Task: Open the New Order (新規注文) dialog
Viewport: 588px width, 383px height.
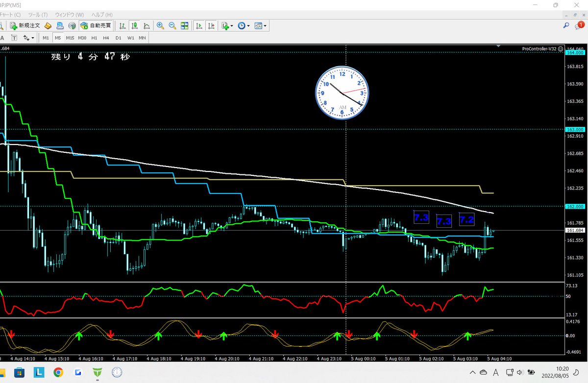Action: click(25, 25)
